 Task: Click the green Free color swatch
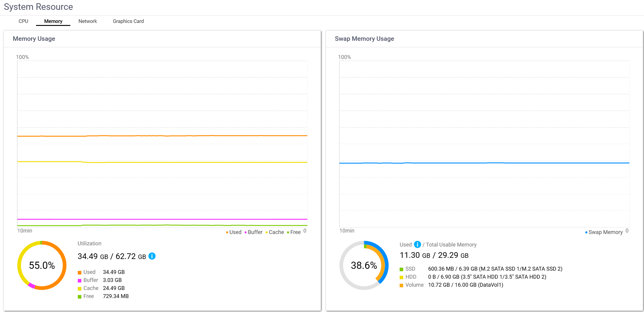pos(80,297)
